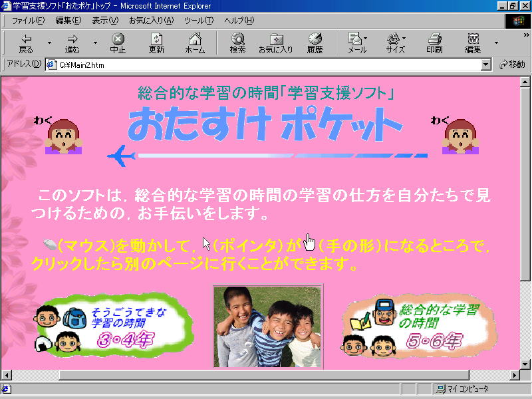Open the 検索 (Search) toolbar icon
532x399 pixels.
click(x=237, y=43)
